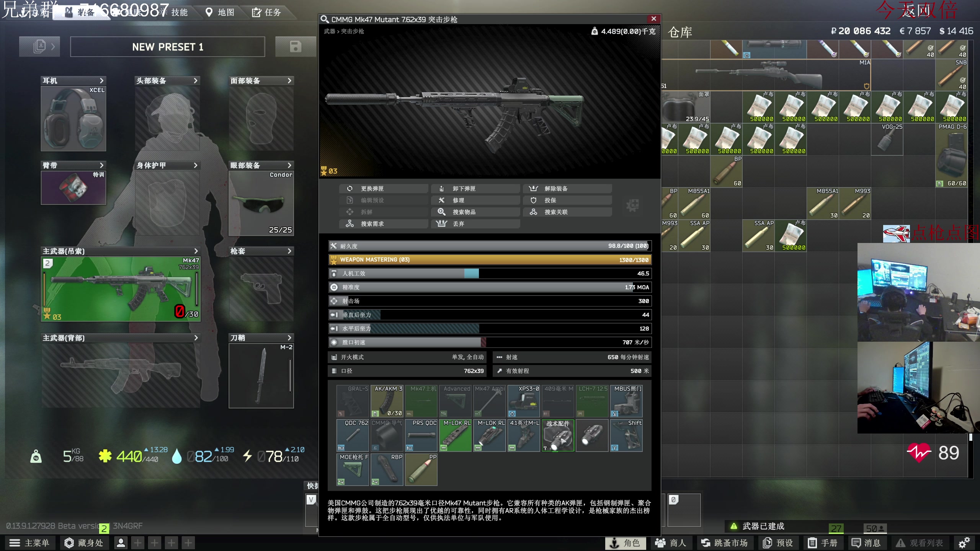Screen dimensions: 980x551
Task: Open the 预设 presets screen
Action: (x=778, y=543)
